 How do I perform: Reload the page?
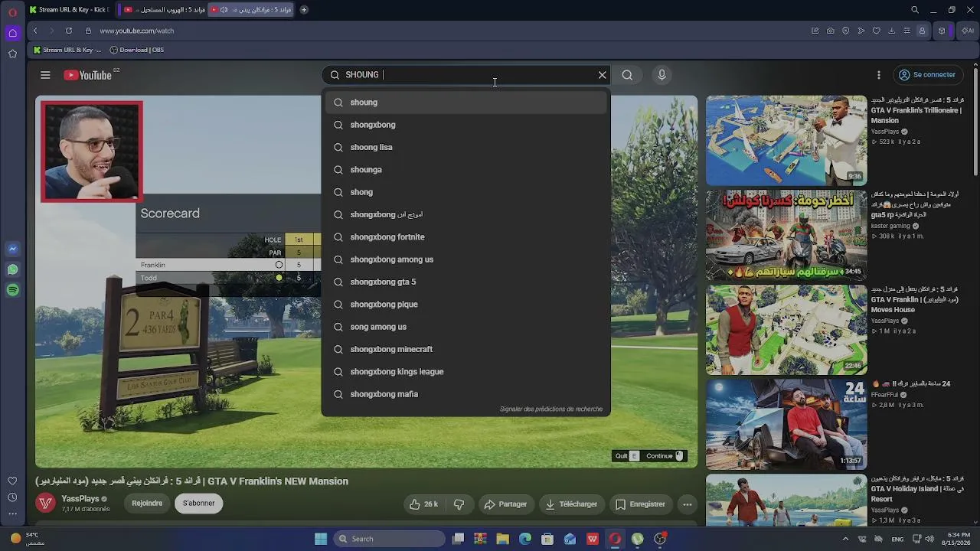(69, 31)
